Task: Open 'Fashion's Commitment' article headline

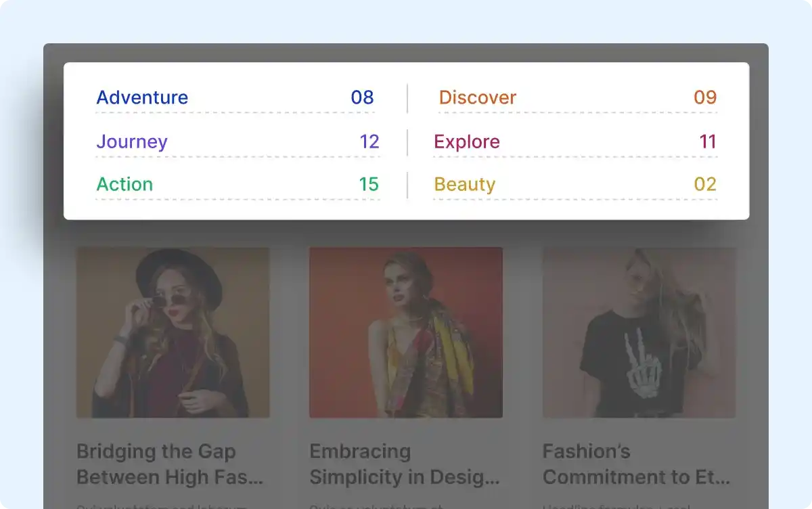Action: coord(636,464)
